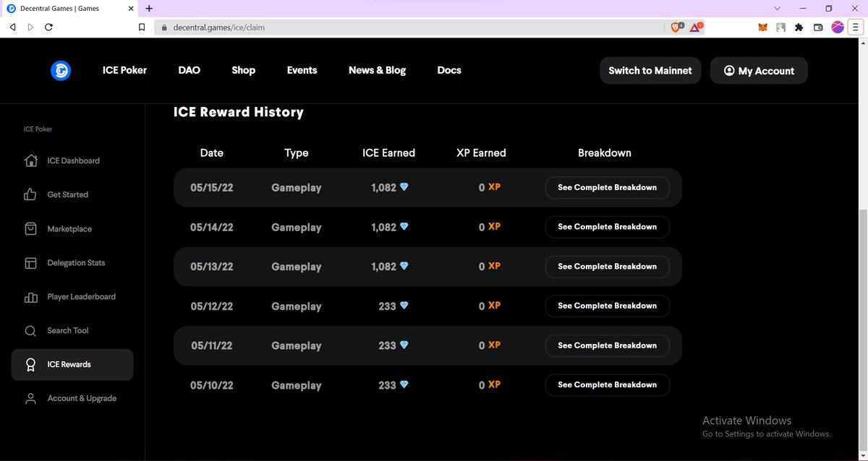868x461 pixels.
Task: Click the 05/15/22 date cell
Action: (212, 187)
